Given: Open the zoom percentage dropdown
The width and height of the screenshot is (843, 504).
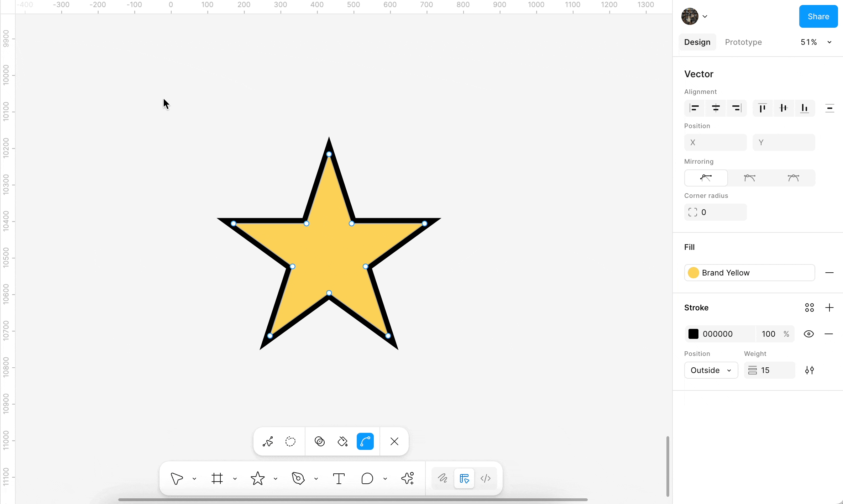Looking at the screenshot, I should (x=816, y=42).
